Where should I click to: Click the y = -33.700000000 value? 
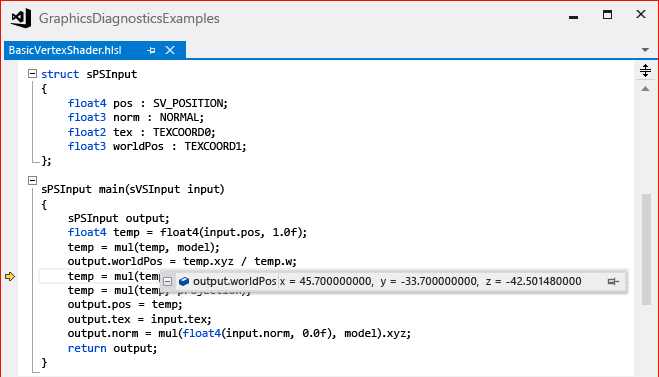[x=429, y=281]
